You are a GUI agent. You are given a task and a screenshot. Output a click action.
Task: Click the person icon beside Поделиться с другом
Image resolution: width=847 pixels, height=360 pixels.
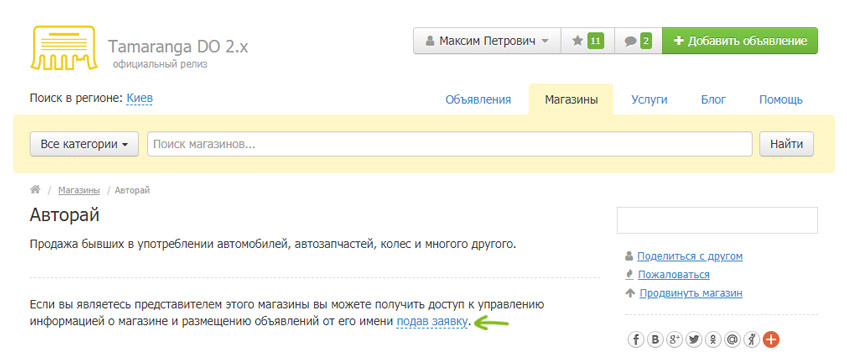pyautogui.click(x=629, y=256)
